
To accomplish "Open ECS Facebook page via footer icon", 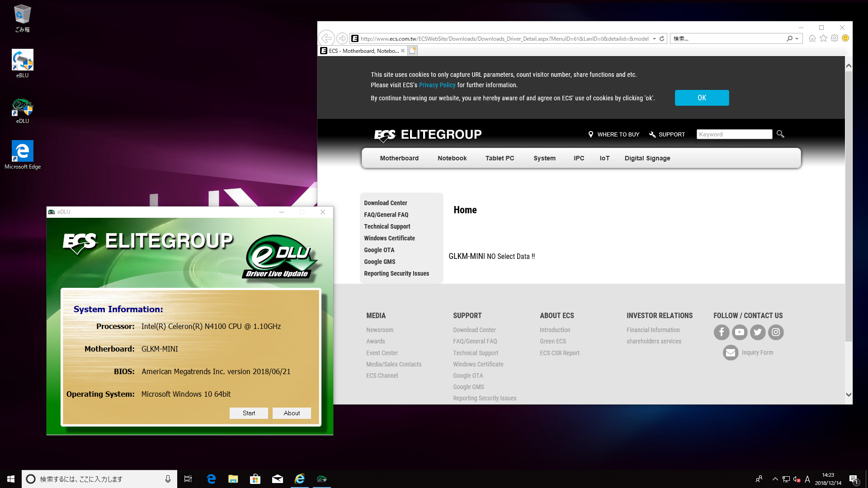I will click(x=722, y=332).
